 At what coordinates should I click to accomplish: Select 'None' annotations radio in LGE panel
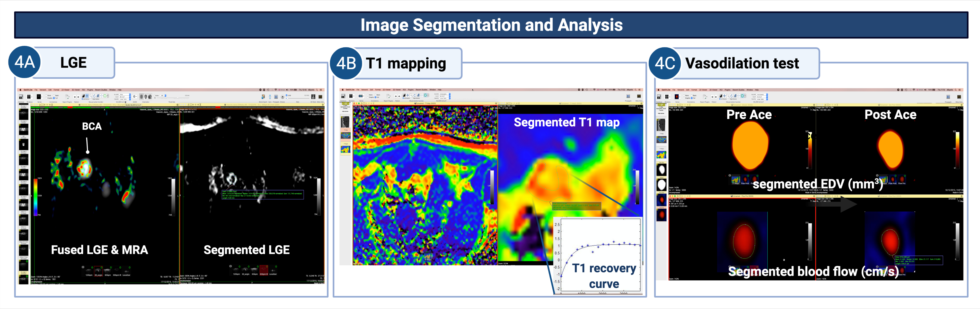pyautogui.click(x=46, y=96)
